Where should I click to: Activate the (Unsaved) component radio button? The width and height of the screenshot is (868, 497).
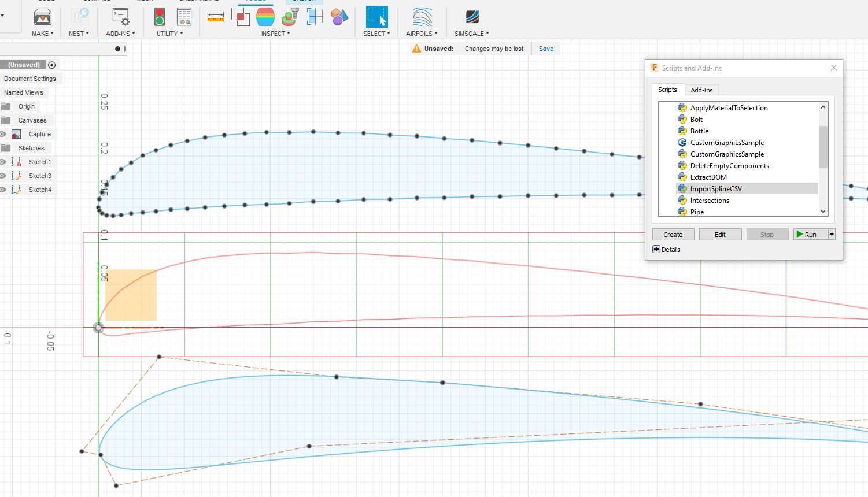[51, 65]
